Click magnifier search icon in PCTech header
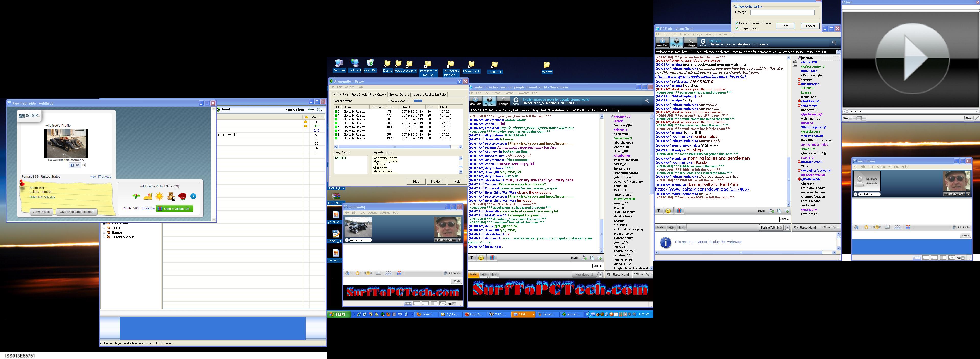 click(x=834, y=43)
